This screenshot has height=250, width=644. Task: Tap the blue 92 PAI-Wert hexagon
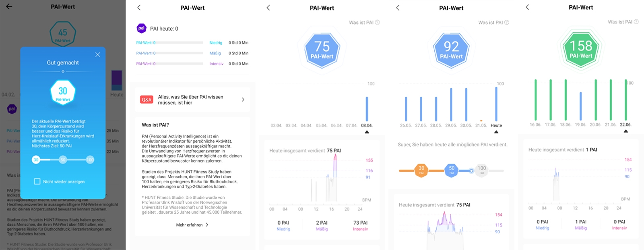451,50
